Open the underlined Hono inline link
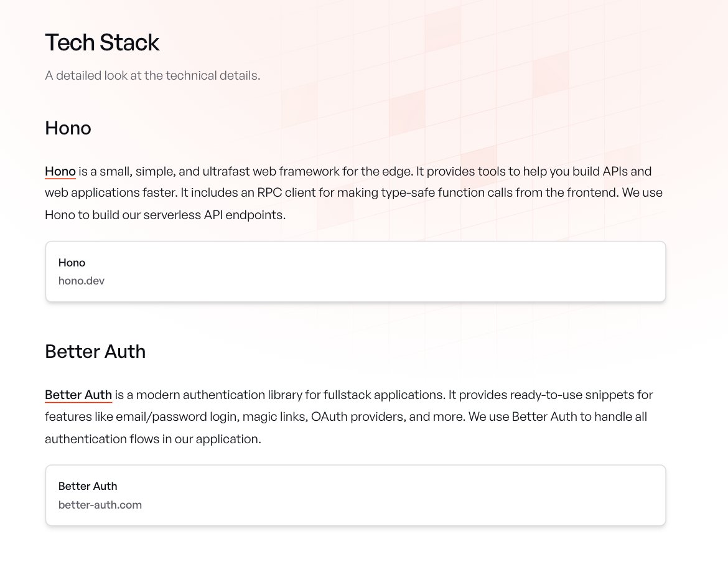Viewport: 728px width, 564px height. pyautogui.click(x=60, y=171)
